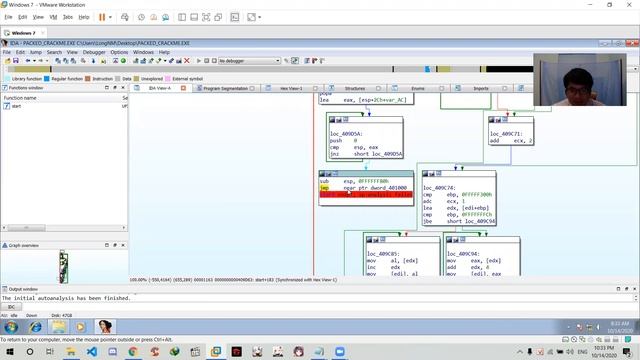640x360 pixels.
Task: Switch to Imports tab
Action: tap(481, 88)
